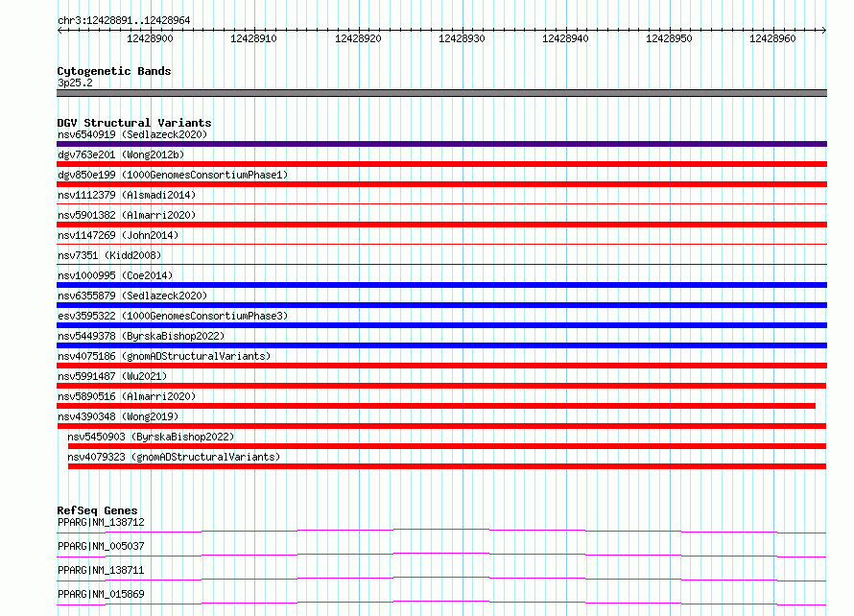The image size is (854, 616).
Task: Click the chr3:12428891..12428964 coordinate label
Action: [x=124, y=21]
